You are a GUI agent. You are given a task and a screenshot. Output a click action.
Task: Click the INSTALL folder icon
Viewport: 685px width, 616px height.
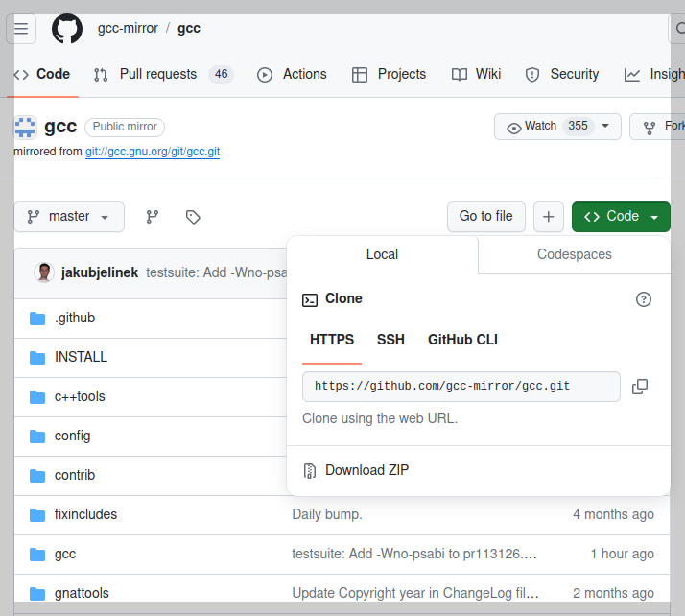(37, 358)
